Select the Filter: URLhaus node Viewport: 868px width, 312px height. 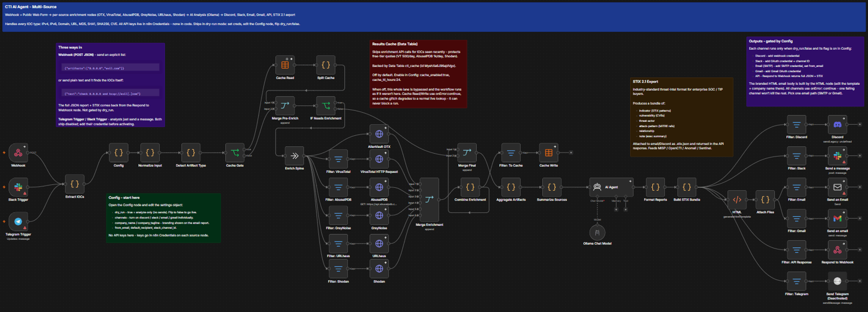coord(339,243)
